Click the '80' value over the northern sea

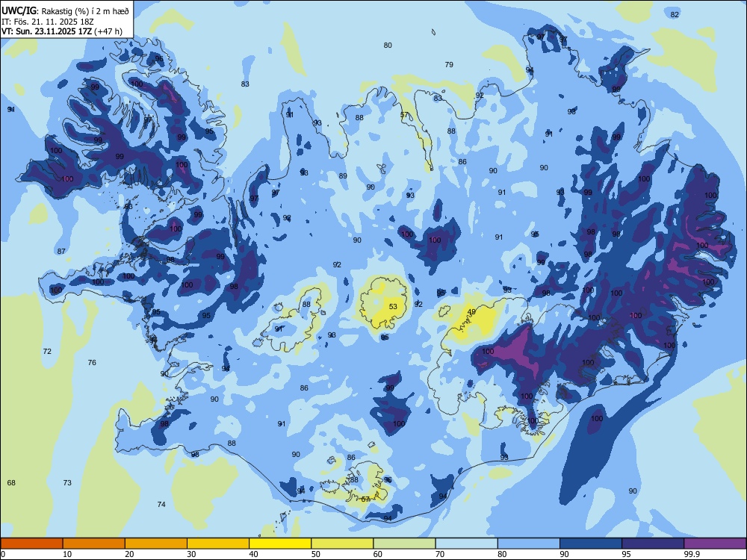[388, 46]
